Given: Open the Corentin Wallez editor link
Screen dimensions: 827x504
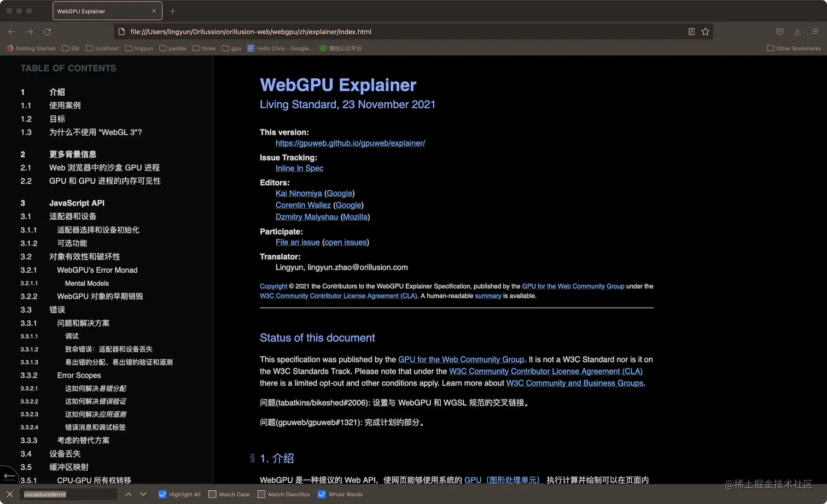Looking at the screenshot, I should coord(303,205).
